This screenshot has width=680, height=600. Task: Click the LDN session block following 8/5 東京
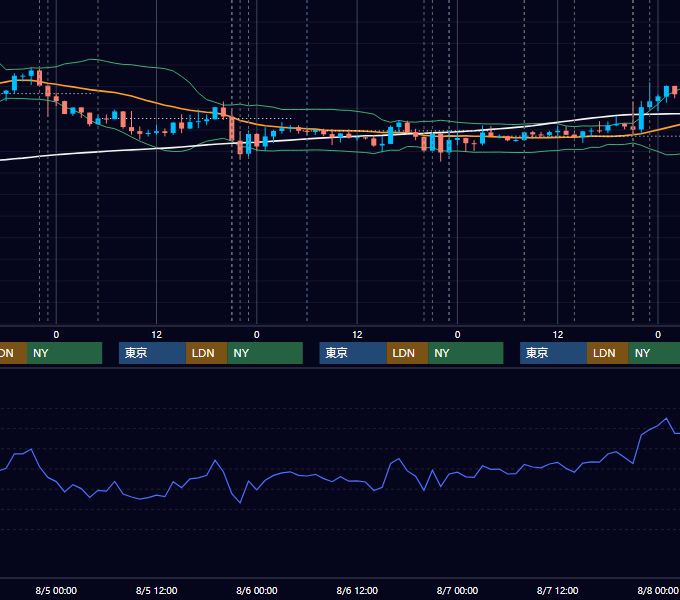[x=206, y=353]
